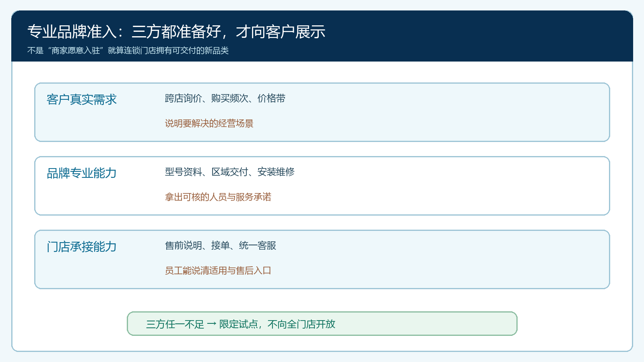The width and height of the screenshot is (644, 362).
Task: Select the subtitle starting with 不是“商家愿意入驻”
Action: click(128, 50)
